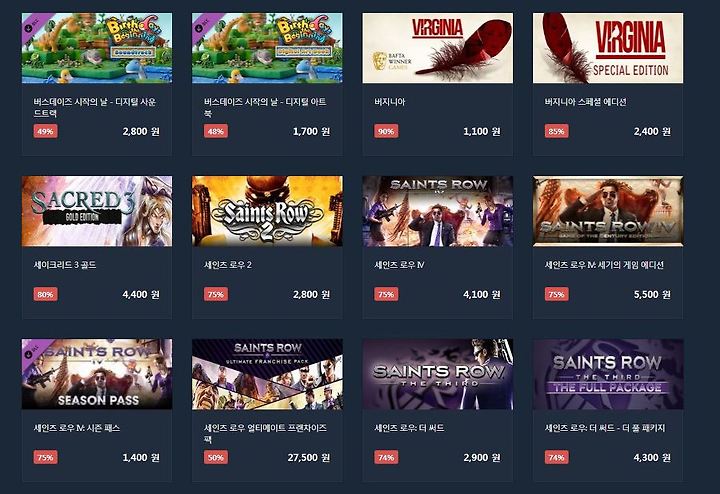The height and width of the screenshot is (494, 720).
Task: Click the 세인츠 로우: 더 써드 title
Action: [x=409, y=428]
